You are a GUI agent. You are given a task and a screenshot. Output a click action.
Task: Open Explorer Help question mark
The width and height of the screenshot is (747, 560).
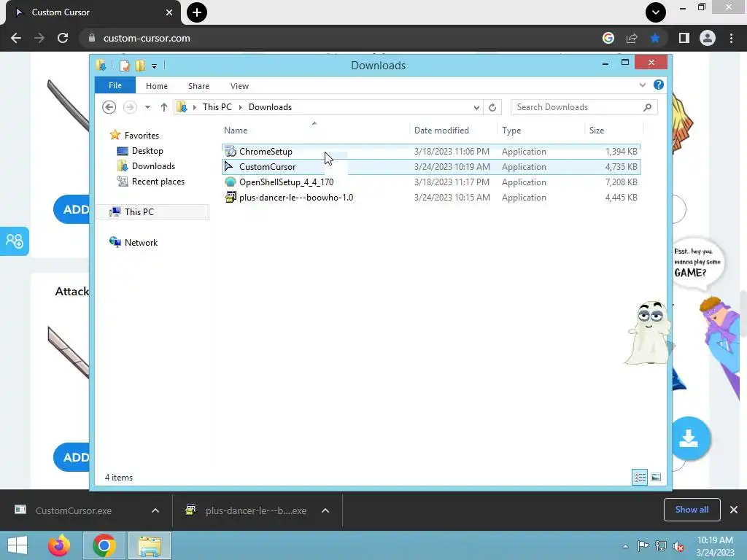(x=659, y=85)
